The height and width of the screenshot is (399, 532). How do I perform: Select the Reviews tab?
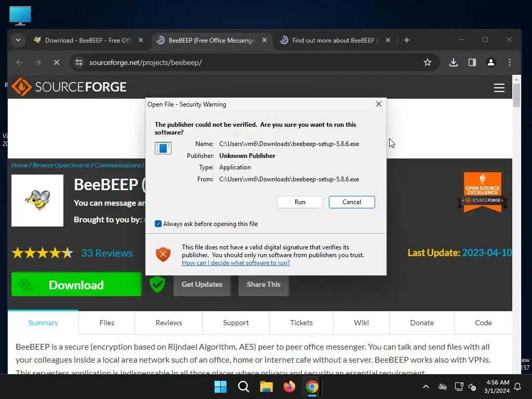[169, 323]
